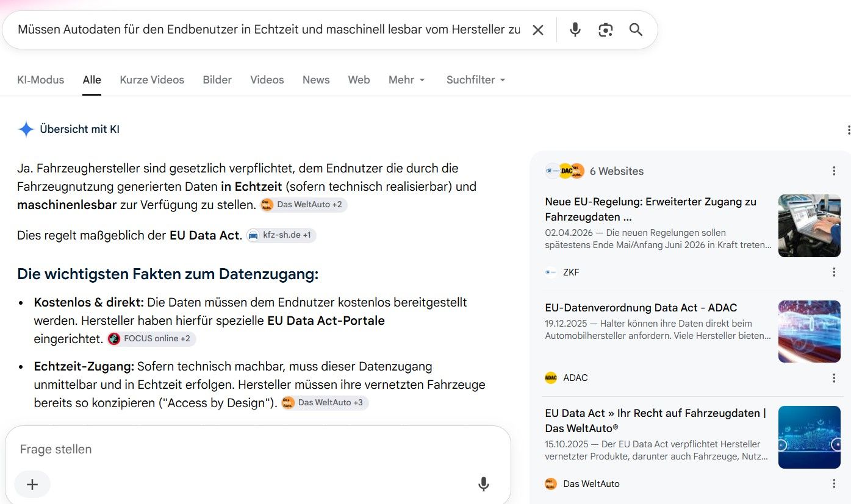The width and height of the screenshot is (851, 504).
Task: Click light-streak thumbnail of ADAC article
Action: (810, 332)
